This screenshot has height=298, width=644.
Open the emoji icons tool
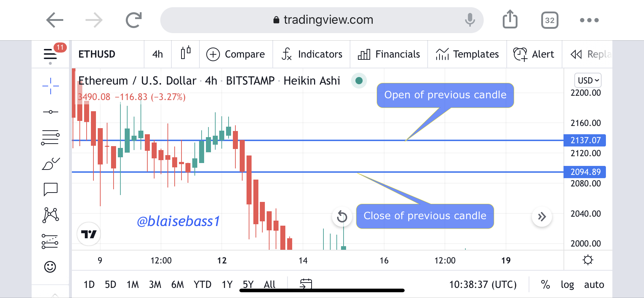50,267
